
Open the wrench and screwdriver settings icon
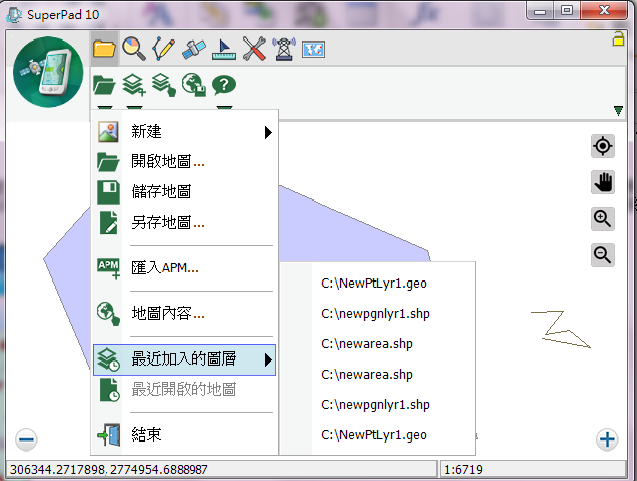click(254, 49)
